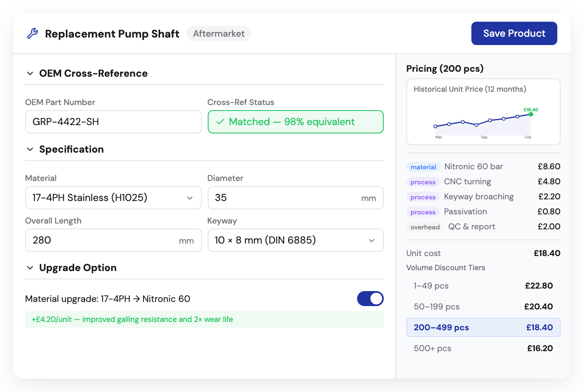Image resolution: width=584 pixels, height=392 pixels.
Task: Click the process tag beside Keyway broaching
Action: [x=423, y=197]
